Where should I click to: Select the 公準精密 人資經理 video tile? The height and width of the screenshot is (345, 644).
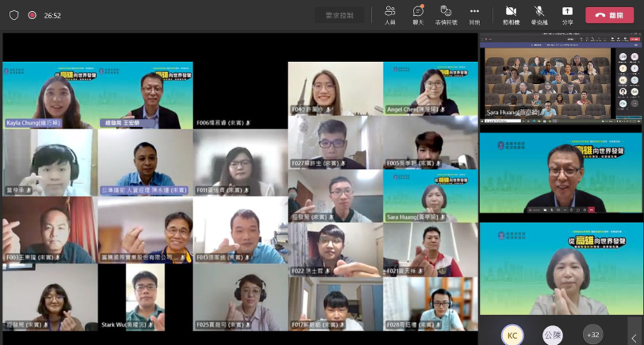click(145, 163)
